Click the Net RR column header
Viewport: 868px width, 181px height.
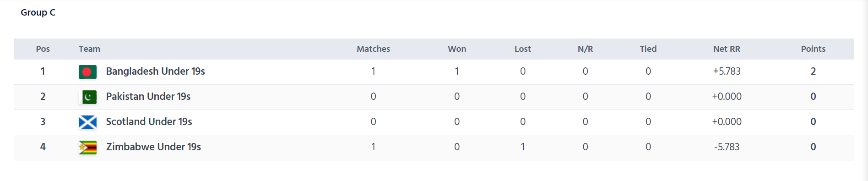[727, 49]
